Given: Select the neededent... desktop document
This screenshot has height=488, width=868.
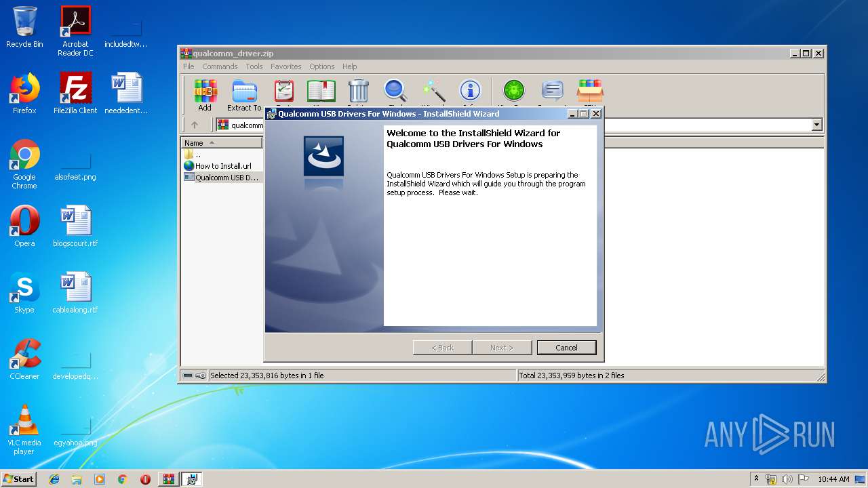Looking at the screenshot, I should [x=126, y=93].
